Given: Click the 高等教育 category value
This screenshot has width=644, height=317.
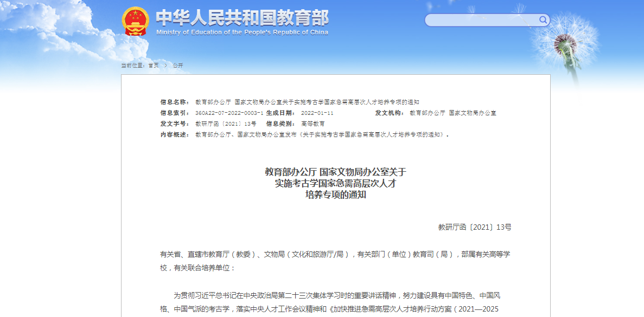Looking at the screenshot, I should [313, 124].
